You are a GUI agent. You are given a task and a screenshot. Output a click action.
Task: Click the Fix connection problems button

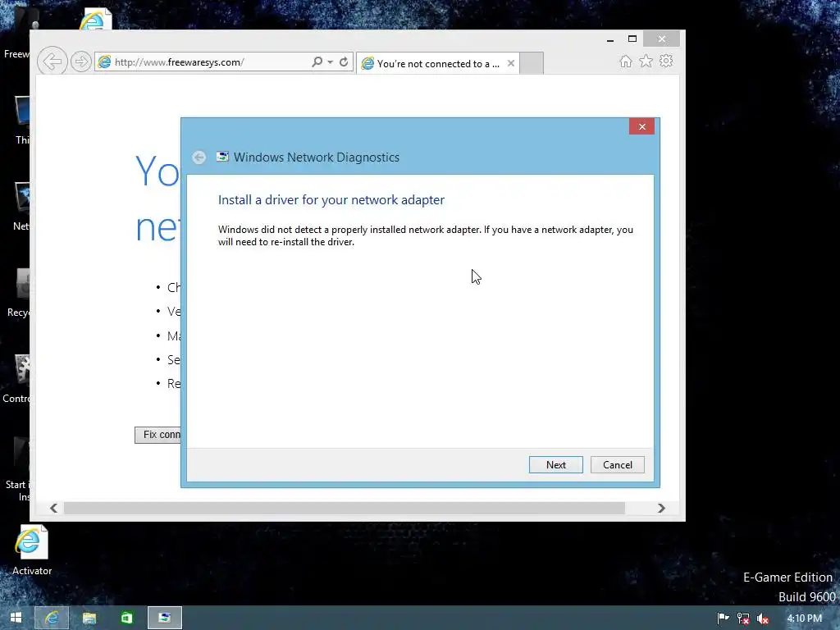pos(158,435)
